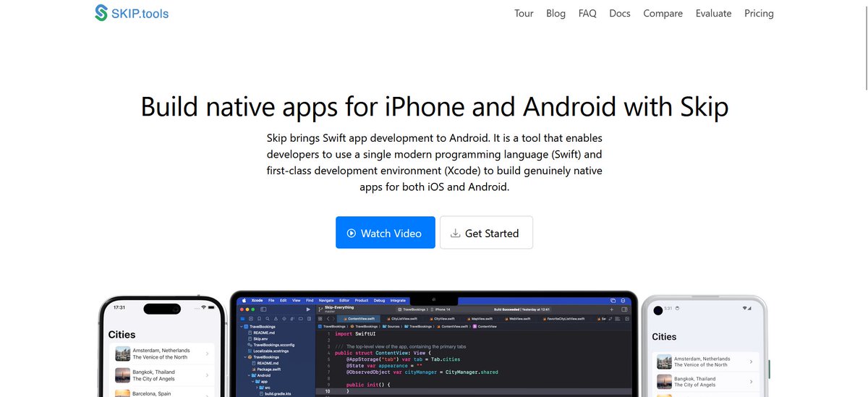
Task: Select the ContentView.swift editor tab
Action: (359, 318)
